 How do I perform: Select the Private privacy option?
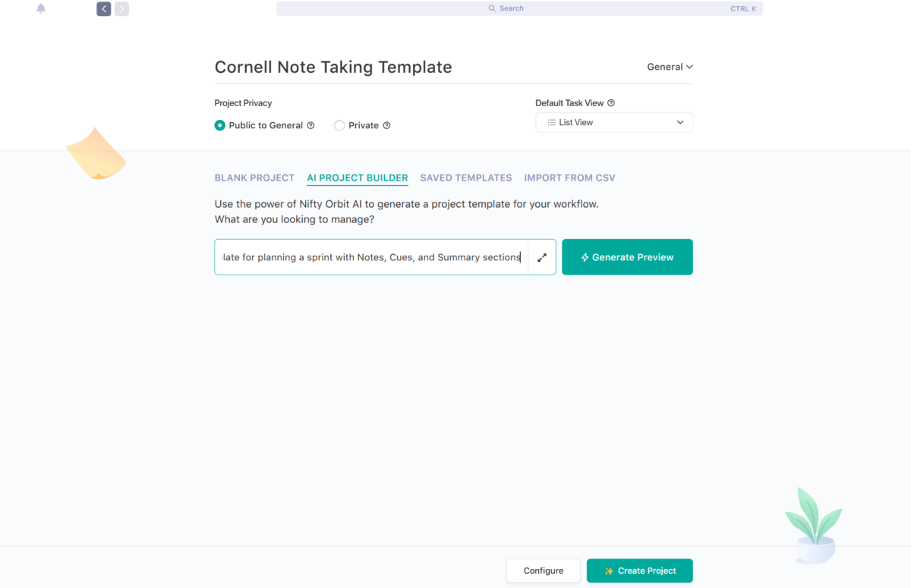coord(339,125)
